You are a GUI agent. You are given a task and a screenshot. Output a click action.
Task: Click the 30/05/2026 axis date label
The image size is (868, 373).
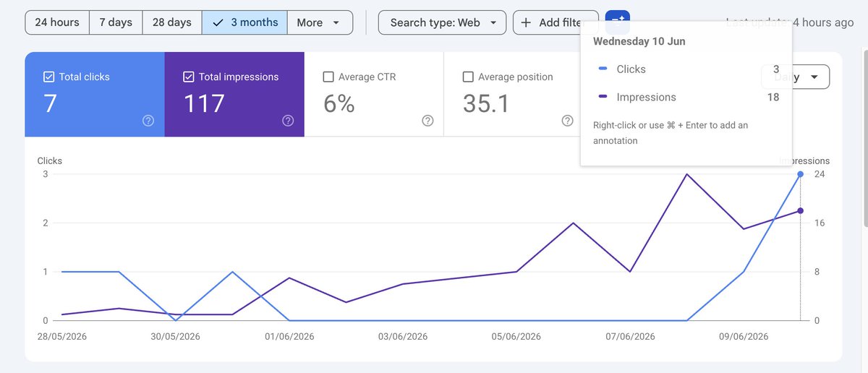pyautogui.click(x=176, y=337)
